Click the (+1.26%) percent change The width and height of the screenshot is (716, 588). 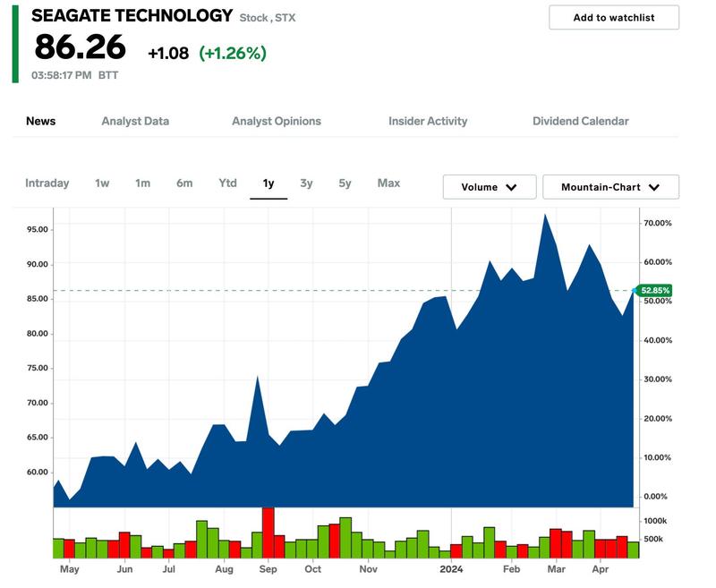[233, 54]
